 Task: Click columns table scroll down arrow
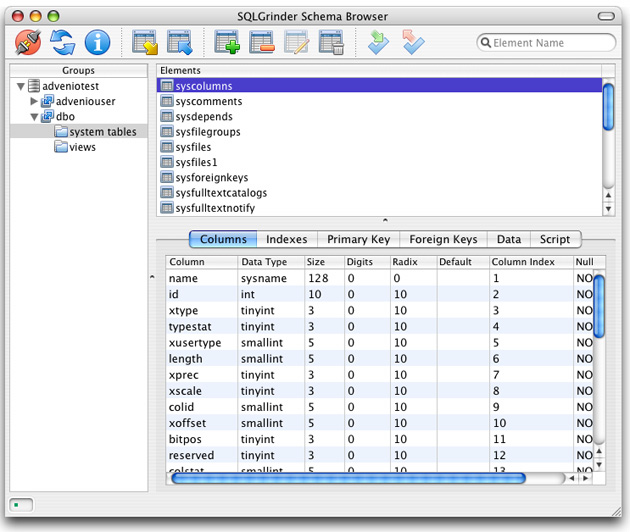(599, 465)
